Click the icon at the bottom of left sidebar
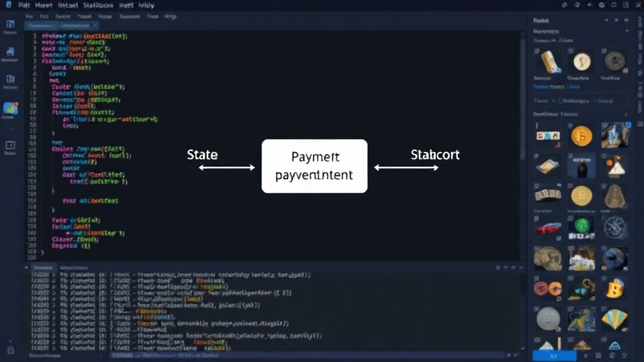Viewport: 644px width, 362px height. tap(11, 351)
